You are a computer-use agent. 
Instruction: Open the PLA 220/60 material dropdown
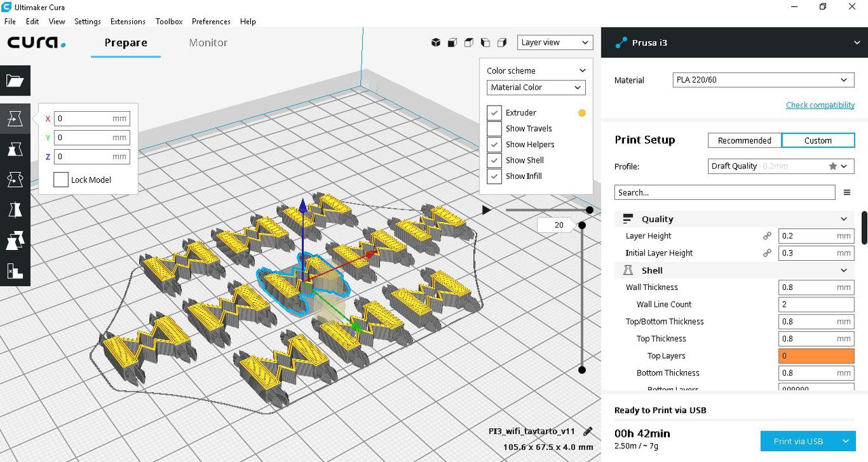coord(764,80)
